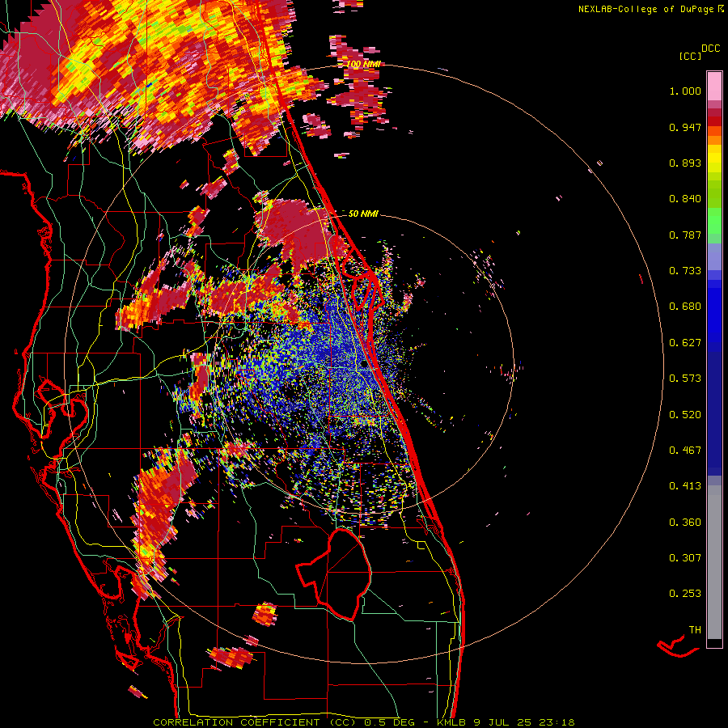Select the 0.307 legend value
728x728 pixels.
tap(685, 558)
